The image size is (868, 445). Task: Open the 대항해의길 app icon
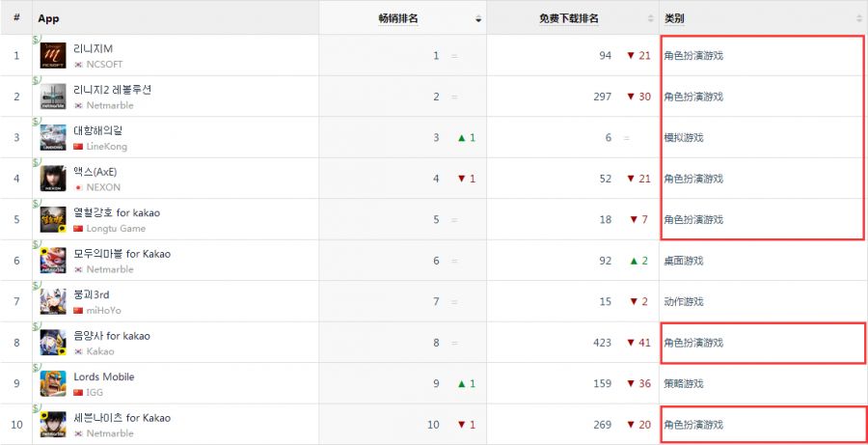point(53,138)
